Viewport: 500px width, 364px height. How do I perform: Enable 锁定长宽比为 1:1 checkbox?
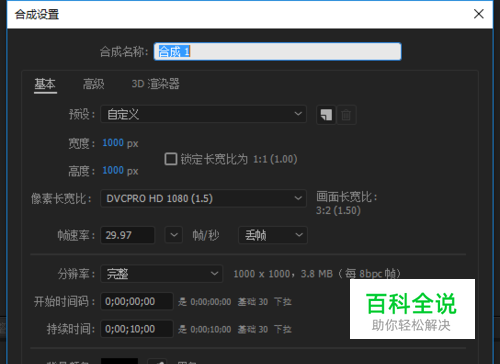(x=171, y=159)
